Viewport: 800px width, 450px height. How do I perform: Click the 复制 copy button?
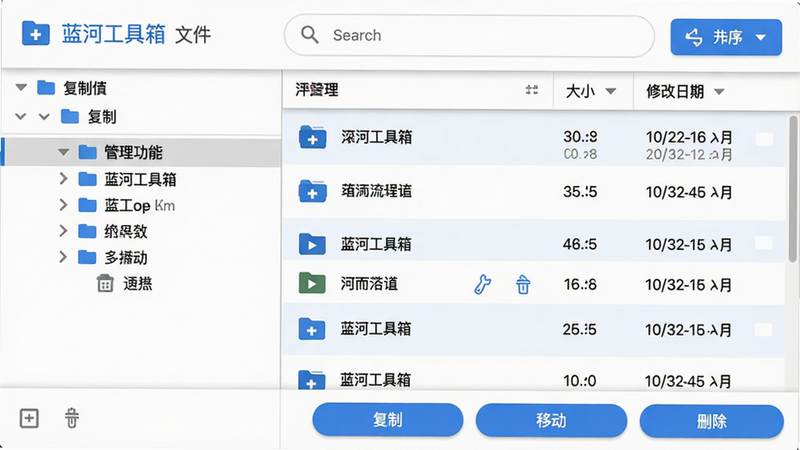388,420
